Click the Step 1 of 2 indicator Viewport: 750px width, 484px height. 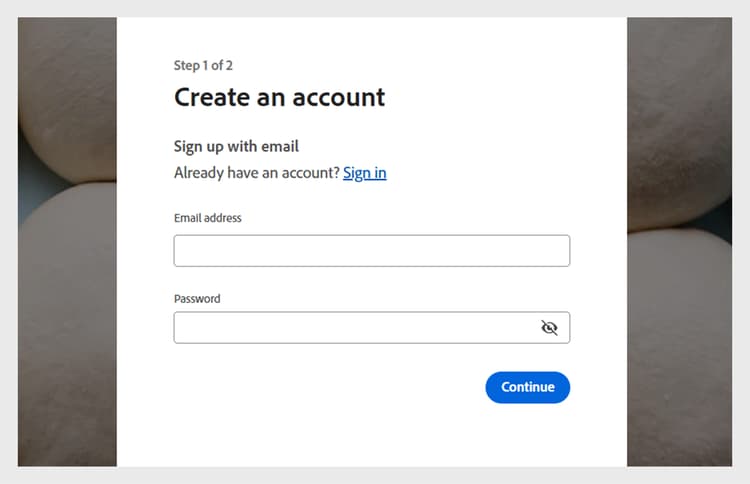(203, 66)
